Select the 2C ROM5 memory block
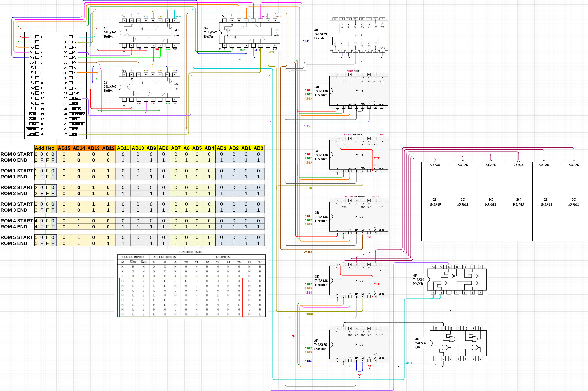588x391 pixels. click(x=574, y=202)
